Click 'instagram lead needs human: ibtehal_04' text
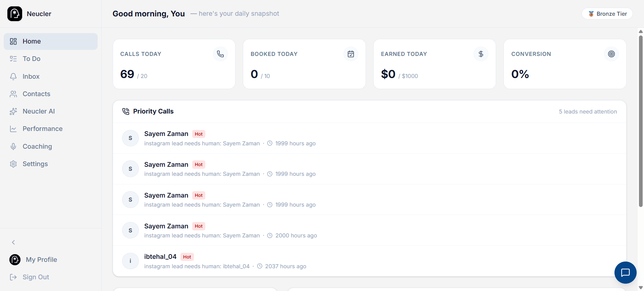This screenshot has width=644, height=291. click(197, 266)
